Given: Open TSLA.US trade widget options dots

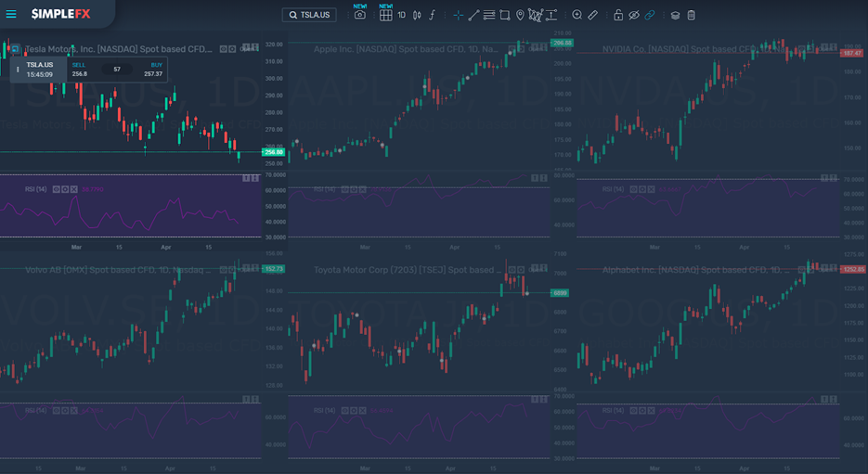Looking at the screenshot, I should tap(18, 70).
